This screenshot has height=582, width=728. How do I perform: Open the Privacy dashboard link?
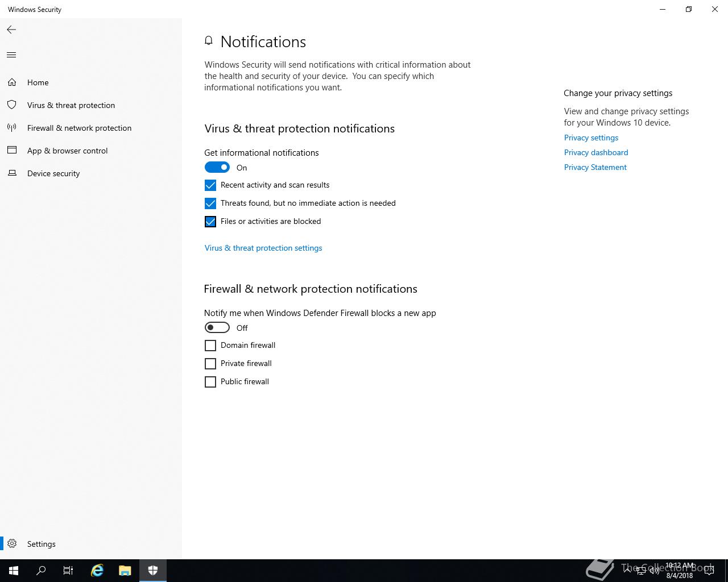pyautogui.click(x=596, y=152)
